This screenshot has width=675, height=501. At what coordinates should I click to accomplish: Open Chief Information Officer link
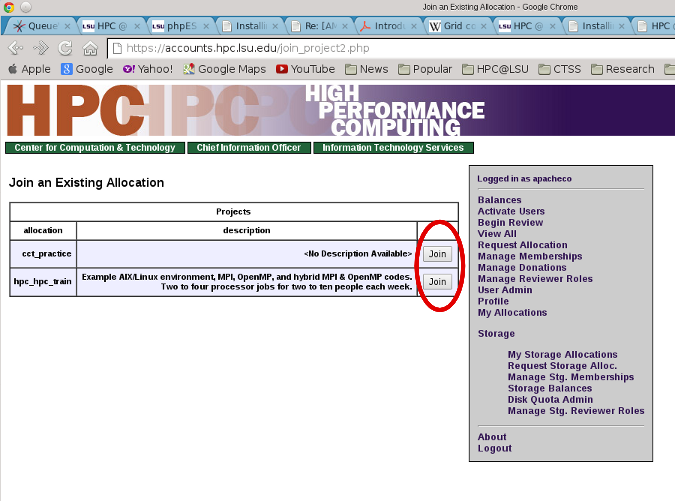(249, 148)
